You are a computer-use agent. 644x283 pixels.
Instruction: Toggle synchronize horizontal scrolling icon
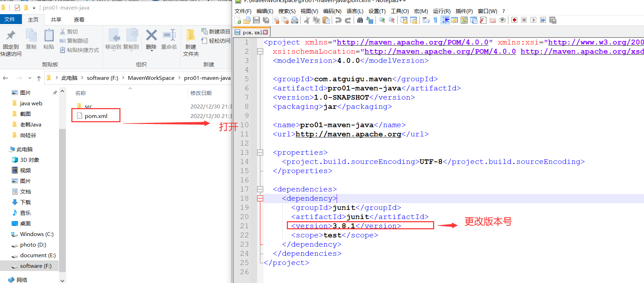tap(413, 20)
